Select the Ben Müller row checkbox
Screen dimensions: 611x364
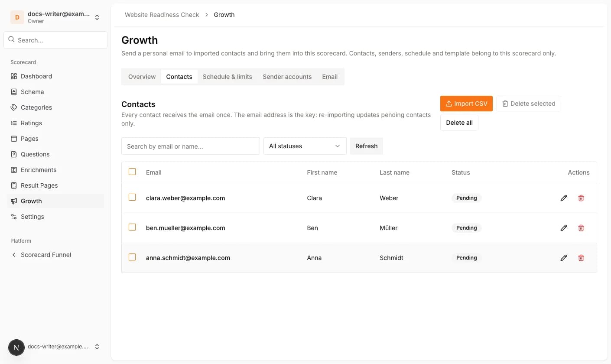(132, 227)
